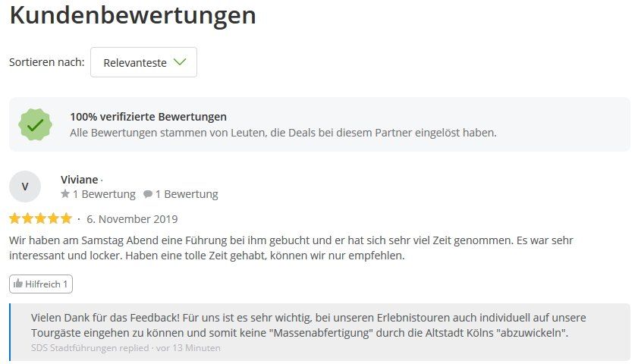This screenshot has height=364, width=638.
Task: Click the vor 13 Minuten timestamp
Action: click(188, 348)
